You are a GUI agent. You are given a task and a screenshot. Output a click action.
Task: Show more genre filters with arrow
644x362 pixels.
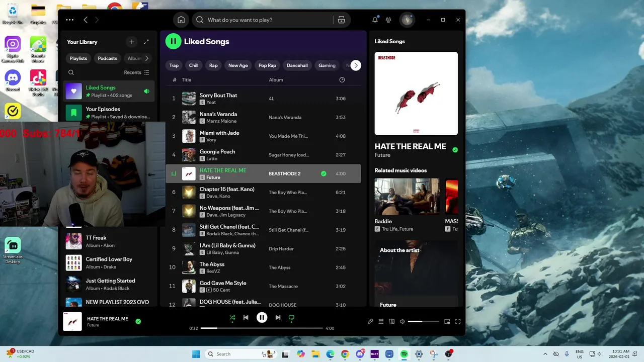(356, 65)
